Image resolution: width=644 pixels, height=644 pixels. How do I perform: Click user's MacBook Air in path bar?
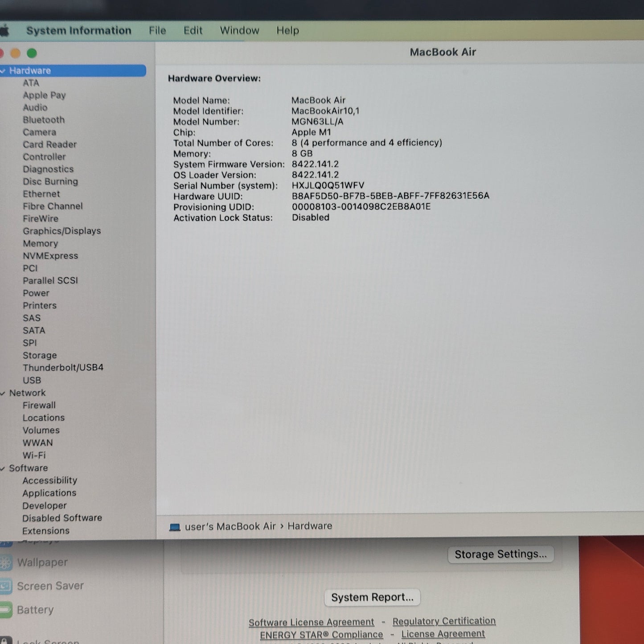point(230,526)
